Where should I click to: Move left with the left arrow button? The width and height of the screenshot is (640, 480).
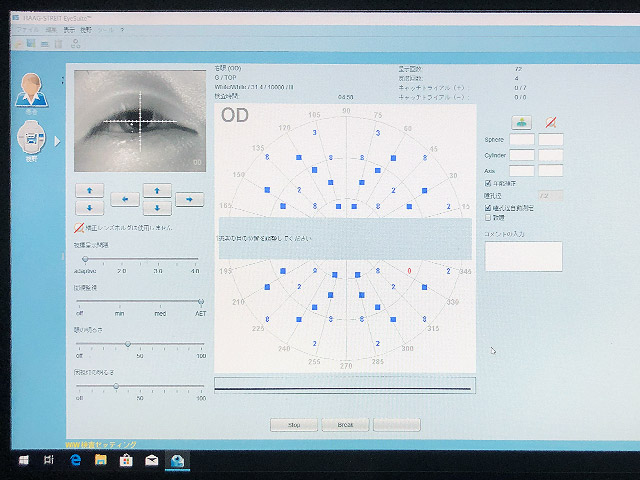coord(125,199)
